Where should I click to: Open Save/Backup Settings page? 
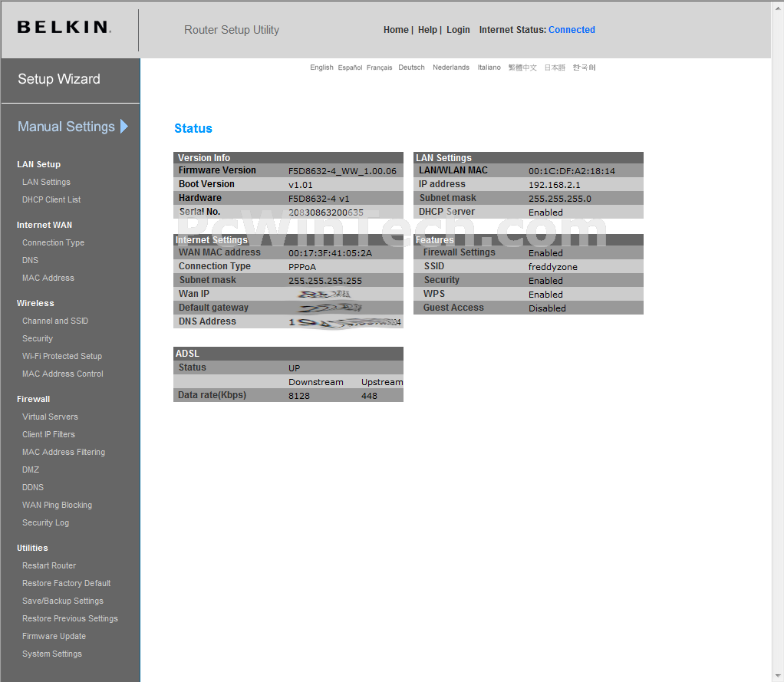click(x=62, y=601)
